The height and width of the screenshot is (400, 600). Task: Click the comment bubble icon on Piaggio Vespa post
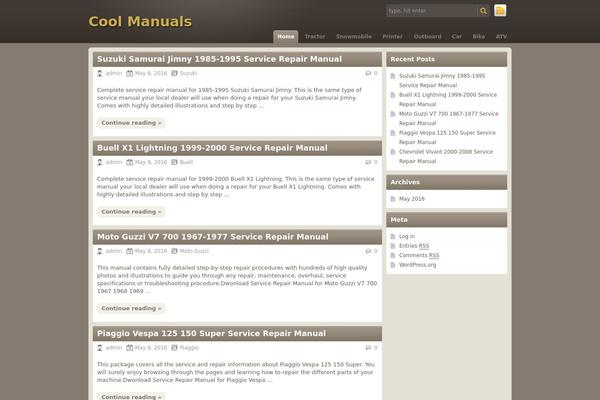pos(368,348)
